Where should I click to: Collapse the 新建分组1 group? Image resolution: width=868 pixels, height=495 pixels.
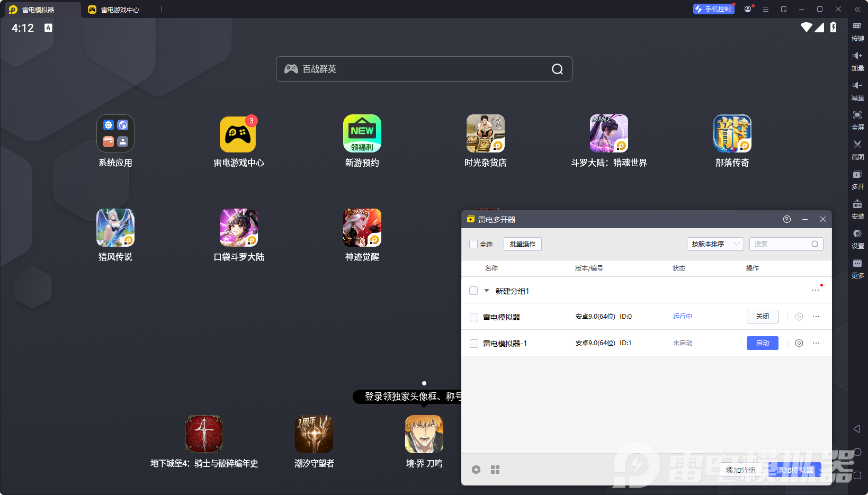[x=486, y=291]
